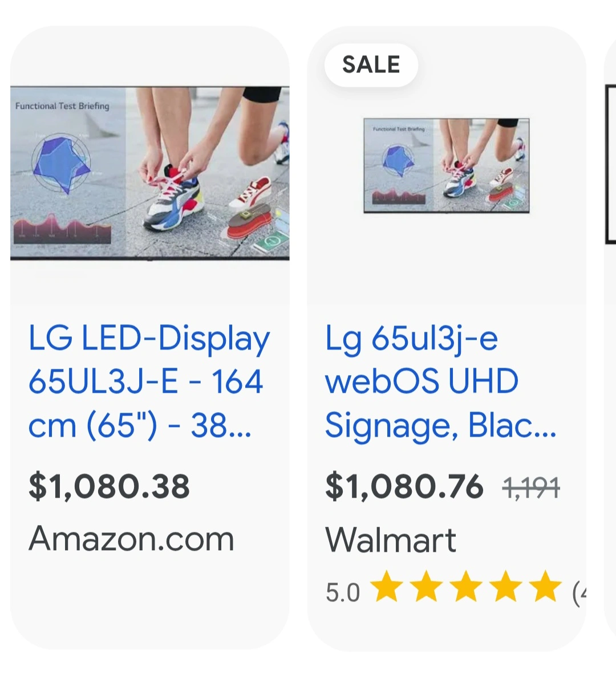
Task: Select the Walmart seller name
Action: 391,539
